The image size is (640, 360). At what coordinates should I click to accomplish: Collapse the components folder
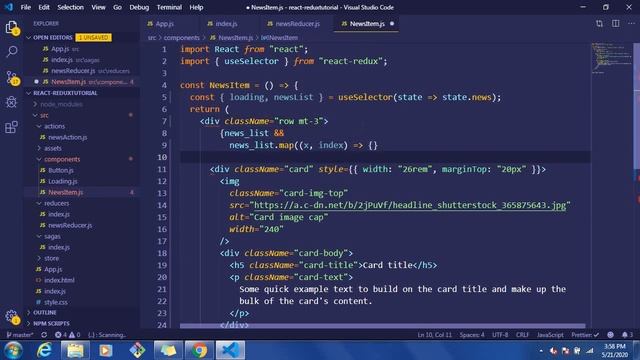(62, 159)
